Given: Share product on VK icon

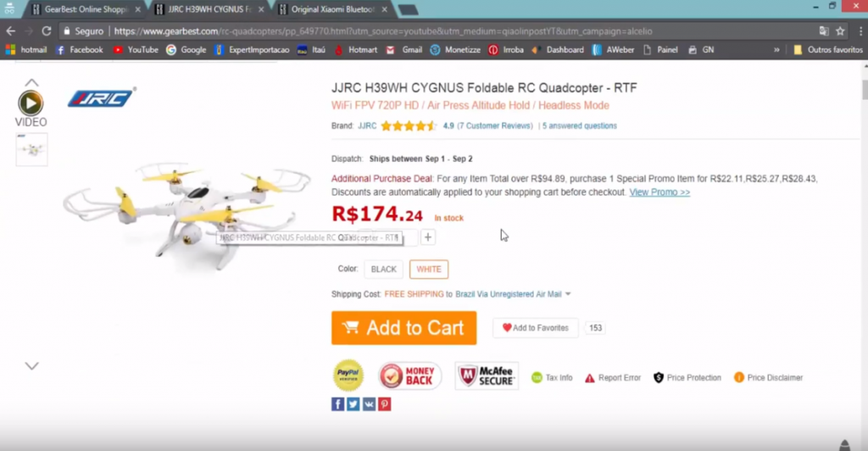Looking at the screenshot, I should 369,404.
